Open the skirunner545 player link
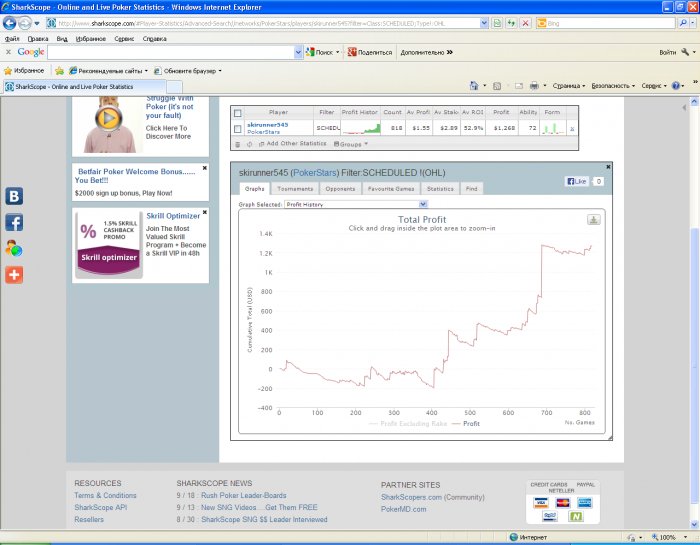This screenshot has width=700, height=545. pyautogui.click(x=267, y=125)
